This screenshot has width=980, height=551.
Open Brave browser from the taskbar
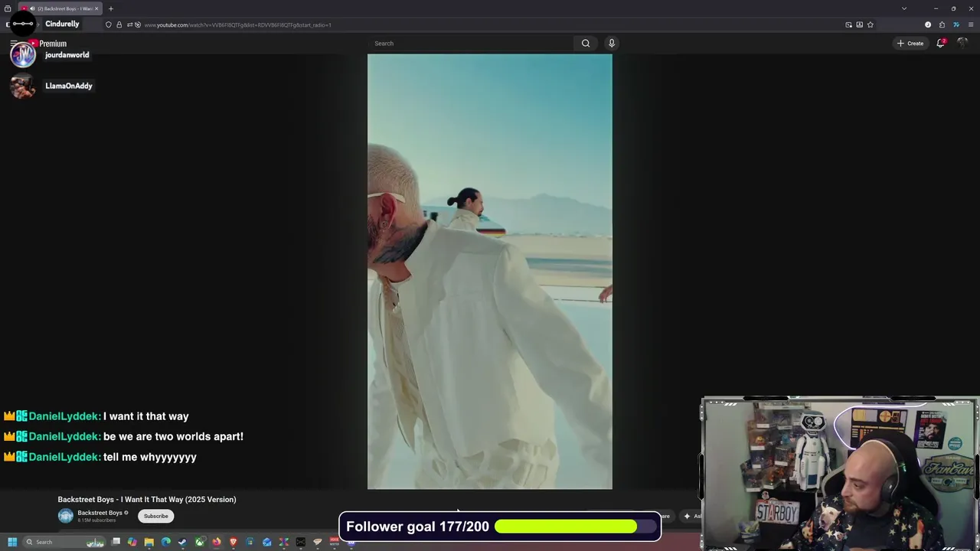[x=234, y=542]
